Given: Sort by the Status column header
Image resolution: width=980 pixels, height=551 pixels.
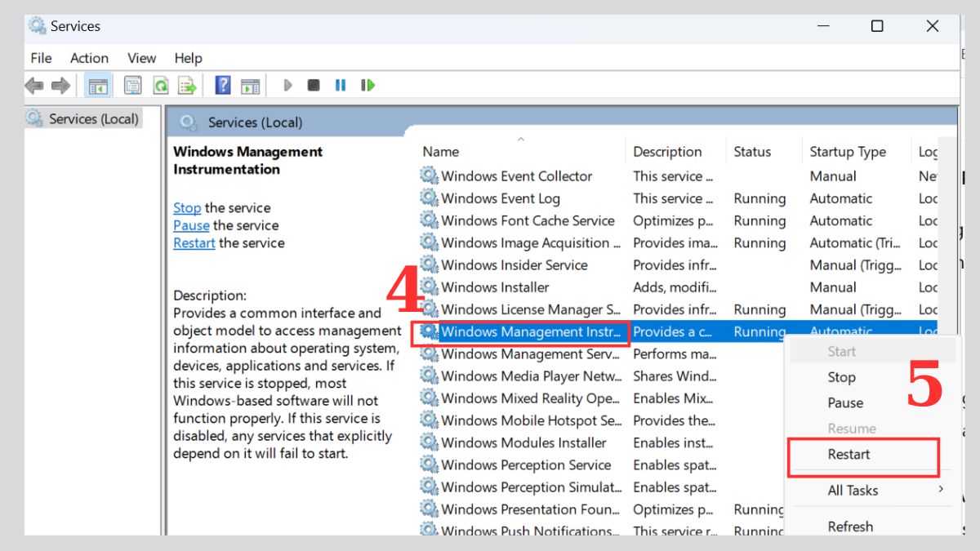Looking at the screenshot, I should coord(752,152).
